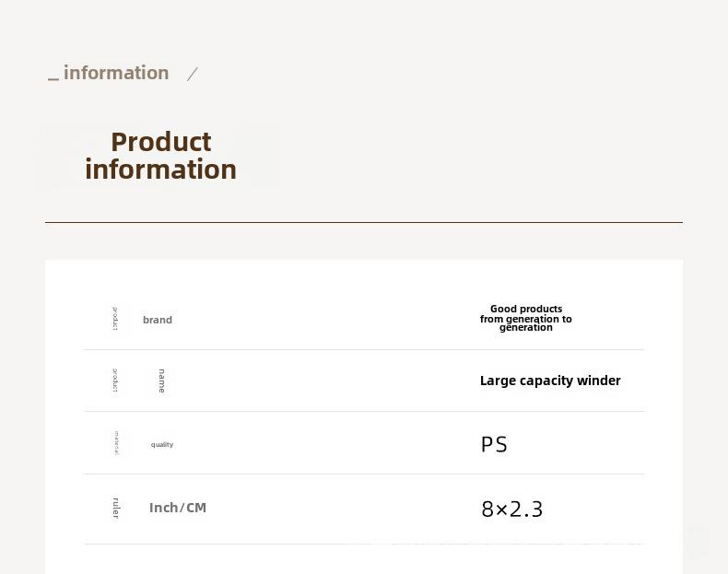
Task: Click the vertical 'ruler' label
Action: [x=115, y=508]
